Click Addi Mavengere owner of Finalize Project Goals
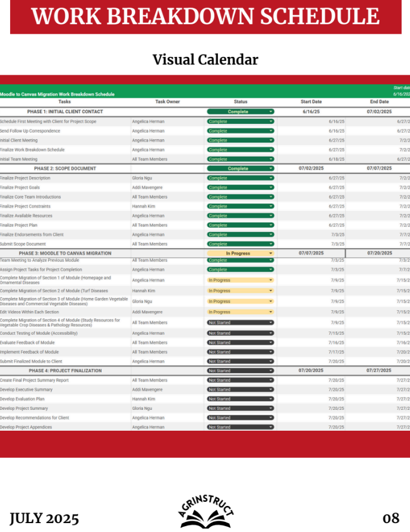410x532 pixels. [x=148, y=187]
